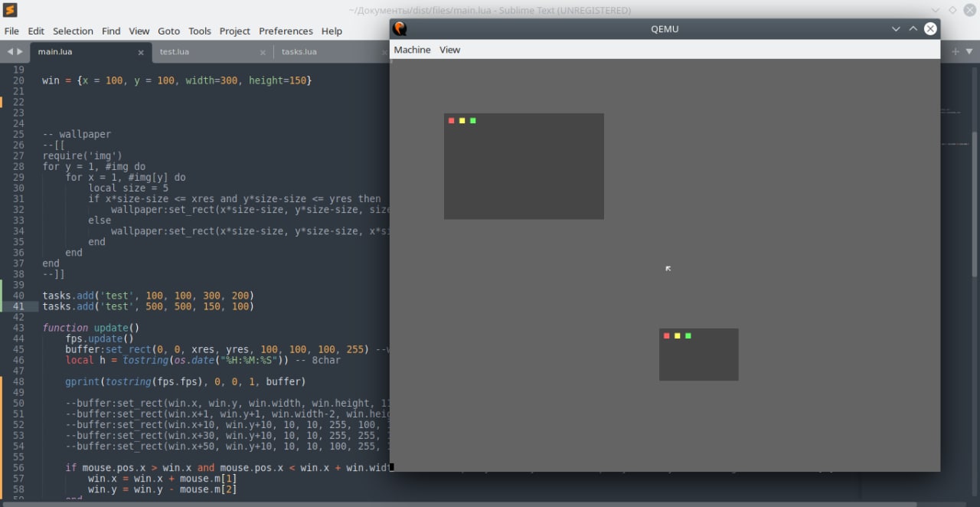Click green square in the small QEMU guest window
This screenshot has width=980, height=507.
tap(688, 336)
